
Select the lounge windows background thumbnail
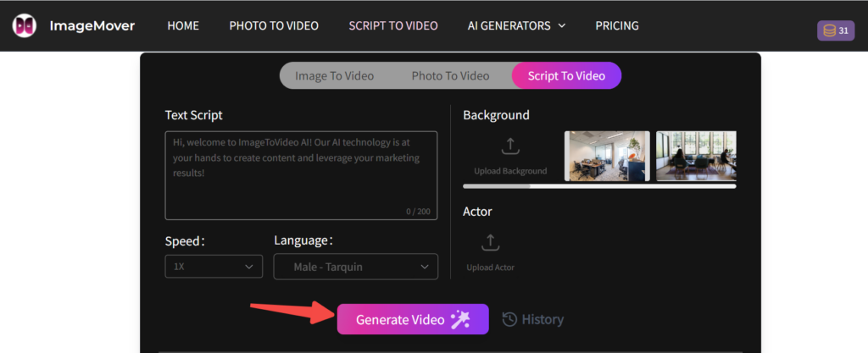[696, 157]
